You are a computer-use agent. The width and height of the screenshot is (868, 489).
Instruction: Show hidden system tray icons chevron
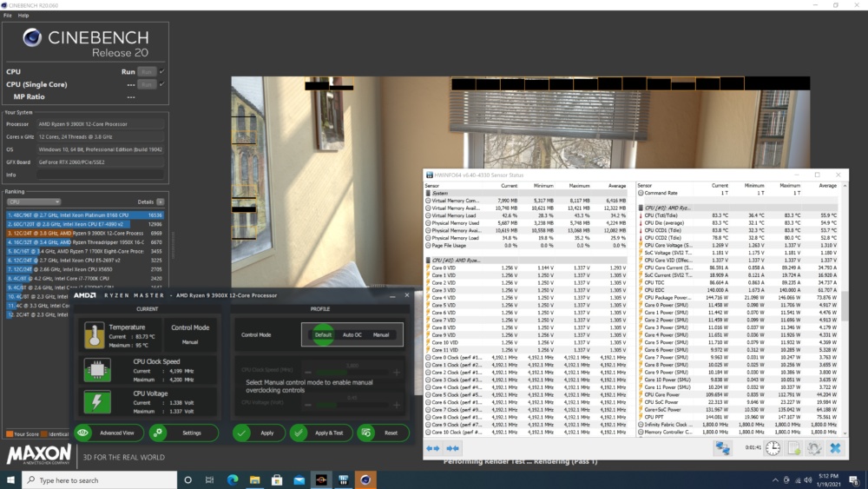tap(775, 480)
